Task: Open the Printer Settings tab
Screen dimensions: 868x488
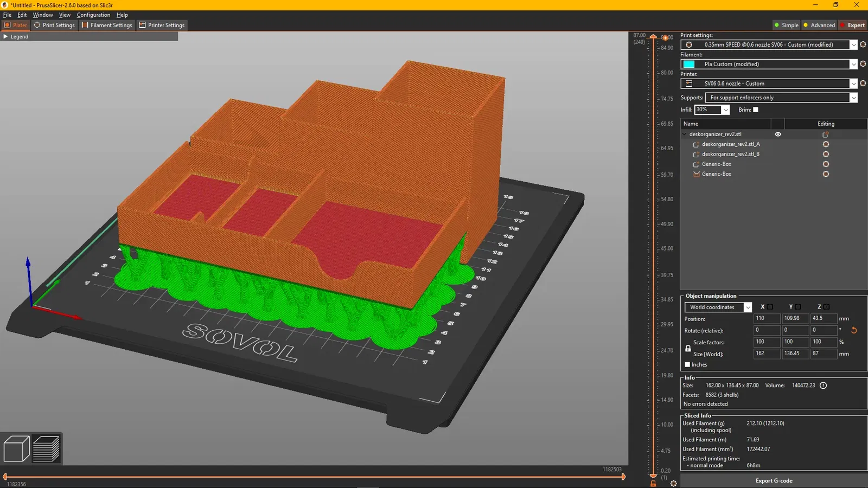Action: [162, 25]
